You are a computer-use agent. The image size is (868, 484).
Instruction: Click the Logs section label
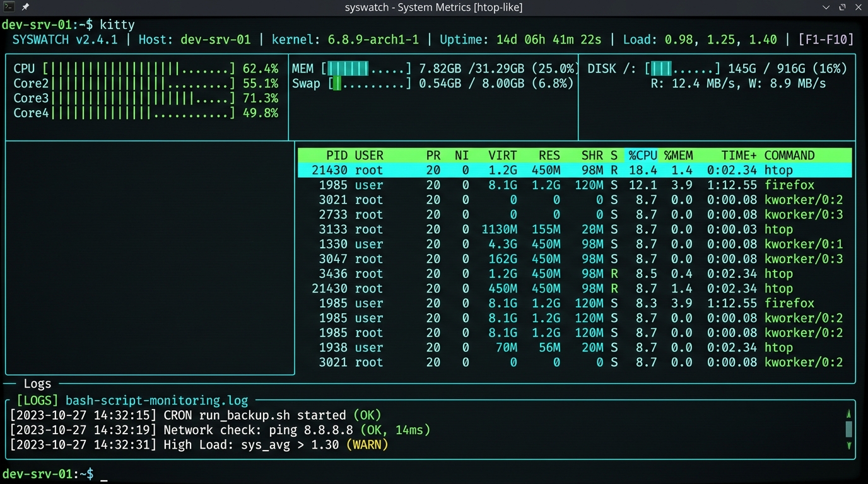click(37, 383)
